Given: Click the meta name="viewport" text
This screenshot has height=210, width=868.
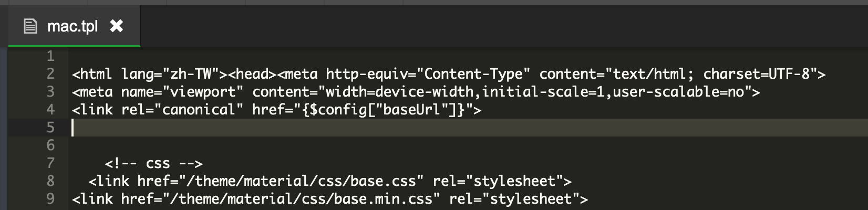Looking at the screenshot, I should tap(158, 92).
